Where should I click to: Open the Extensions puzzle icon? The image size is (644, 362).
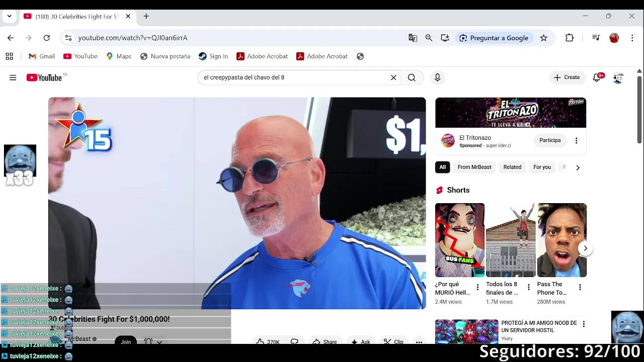click(570, 38)
